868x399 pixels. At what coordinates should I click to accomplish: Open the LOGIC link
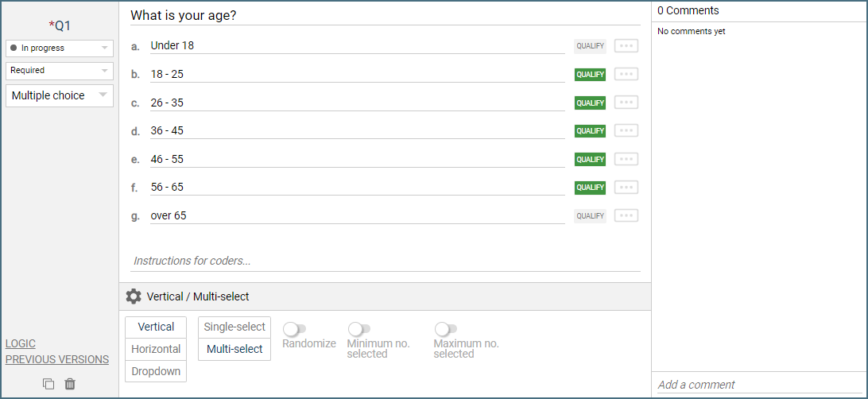click(x=21, y=343)
